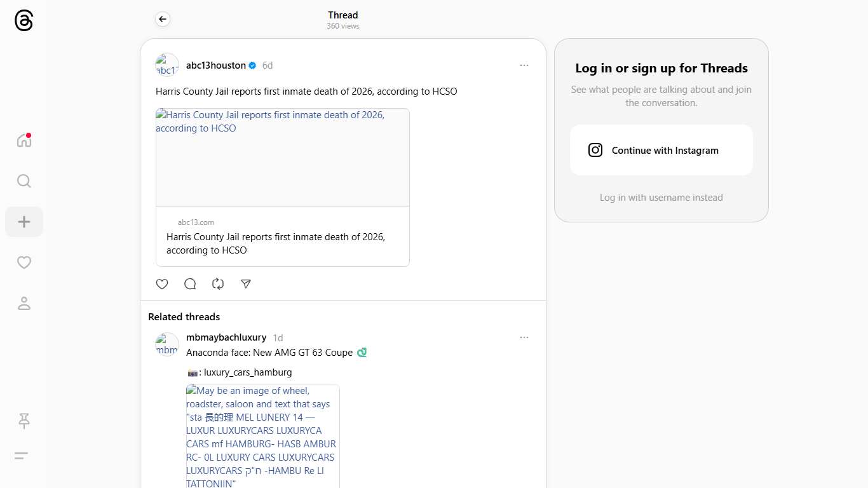Go to the Home feed icon
This screenshot has height=488, width=868.
pyautogui.click(x=24, y=140)
